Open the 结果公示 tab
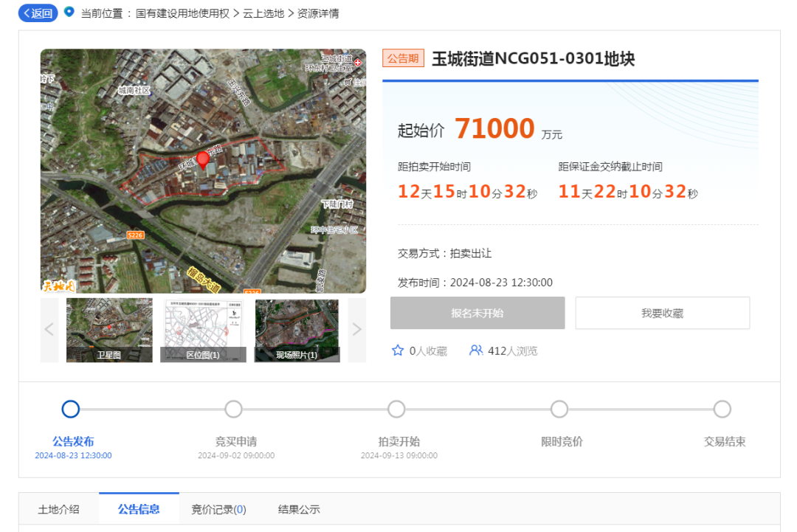Image resolution: width=797 pixels, height=532 pixels. click(299, 509)
